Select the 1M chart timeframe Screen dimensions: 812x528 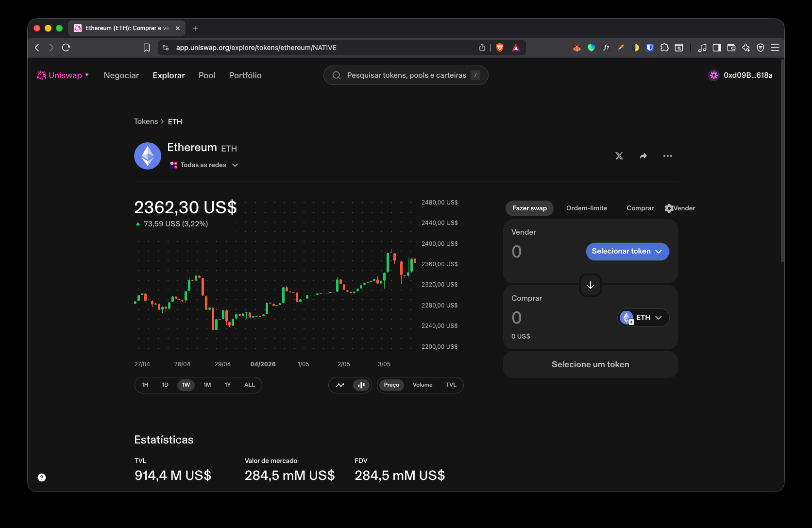click(x=207, y=385)
